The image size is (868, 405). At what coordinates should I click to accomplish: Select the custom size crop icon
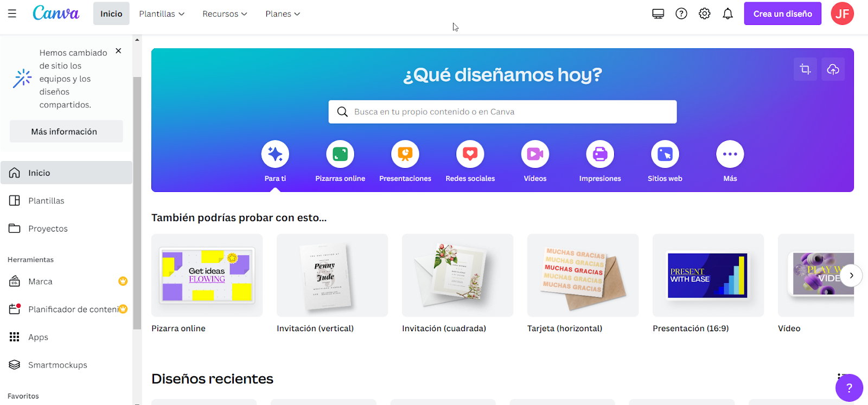point(805,69)
